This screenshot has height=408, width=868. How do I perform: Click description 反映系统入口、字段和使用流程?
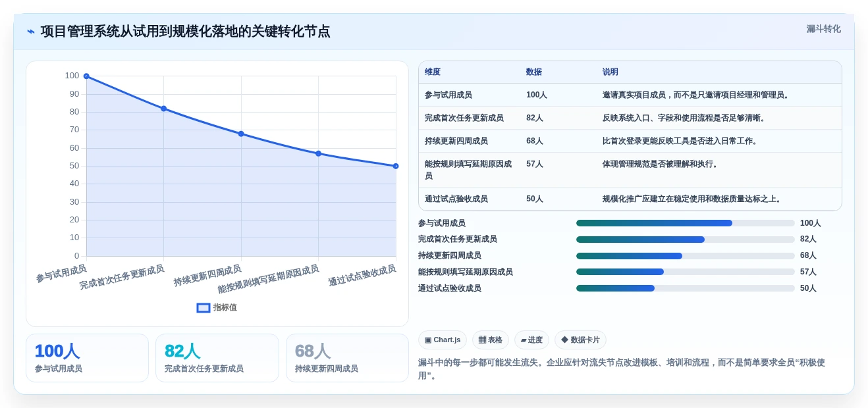click(686, 118)
